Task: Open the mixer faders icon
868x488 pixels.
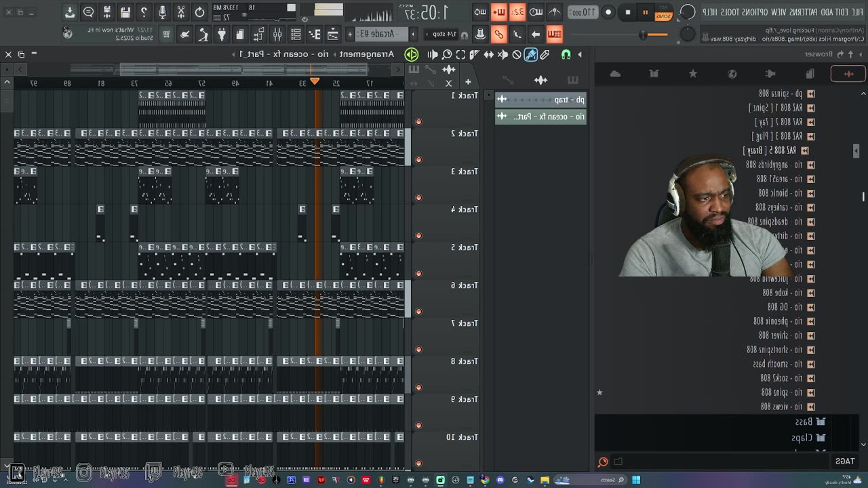Action: click(277, 35)
